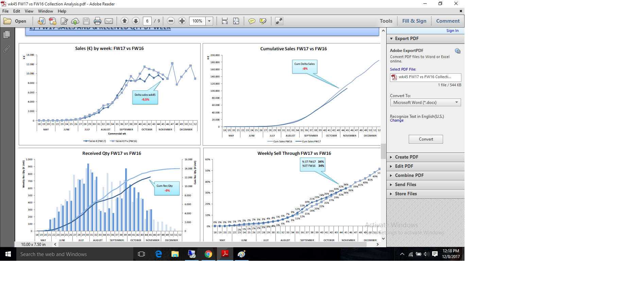Open Microsoft Edge from the taskbar

pyautogui.click(x=158, y=254)
